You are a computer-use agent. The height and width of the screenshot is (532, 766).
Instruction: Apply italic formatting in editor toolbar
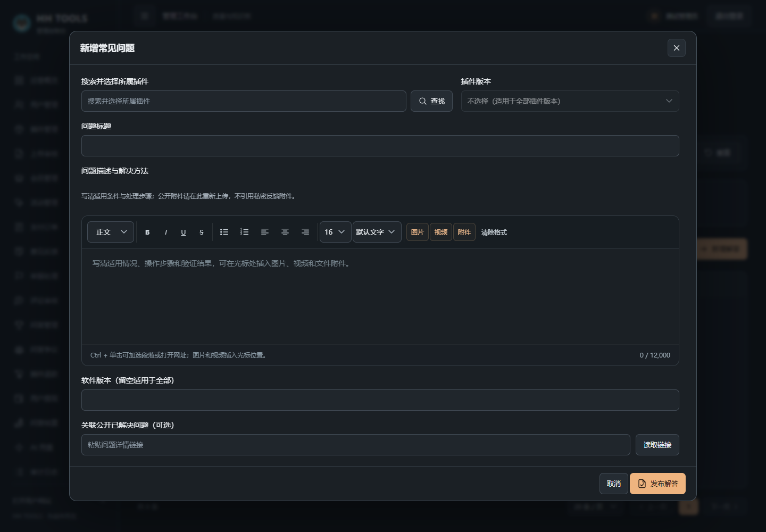tap(165, 232)
